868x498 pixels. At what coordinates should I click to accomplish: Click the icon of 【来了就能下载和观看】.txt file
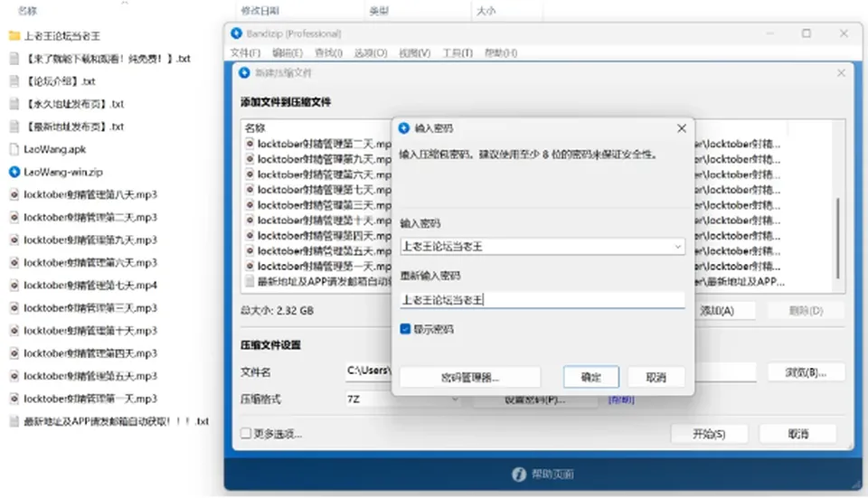[x=14, y=59]
